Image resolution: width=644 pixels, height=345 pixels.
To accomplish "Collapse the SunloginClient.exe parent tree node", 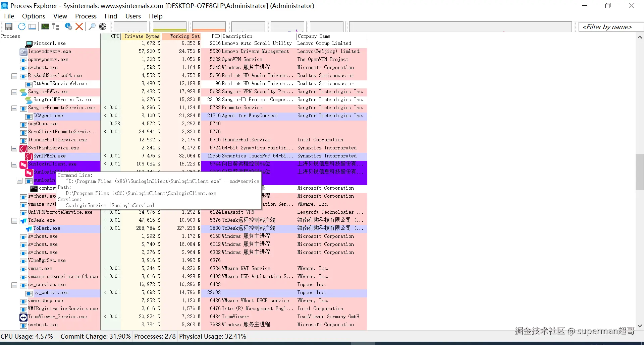I will tap(14, 164).
